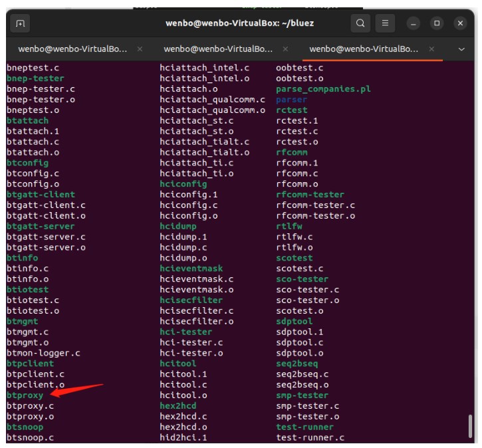Click the btattach executable name

tap(27, 120)
